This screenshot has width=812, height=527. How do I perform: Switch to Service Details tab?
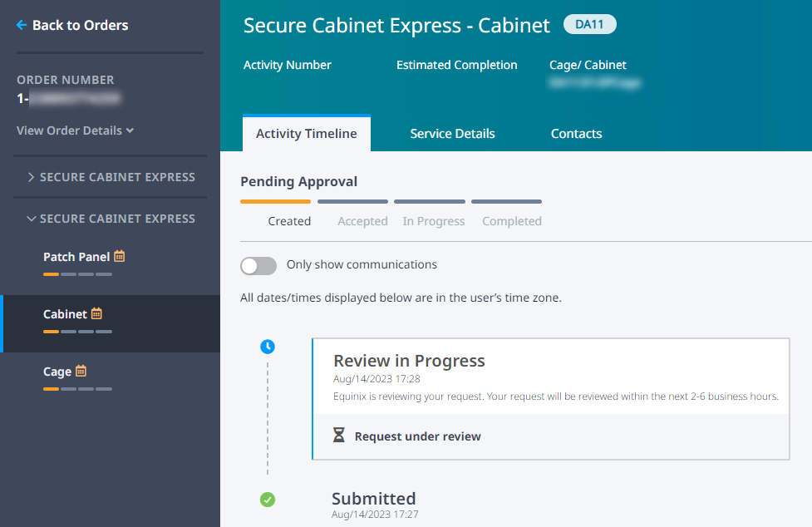(453, 134)
